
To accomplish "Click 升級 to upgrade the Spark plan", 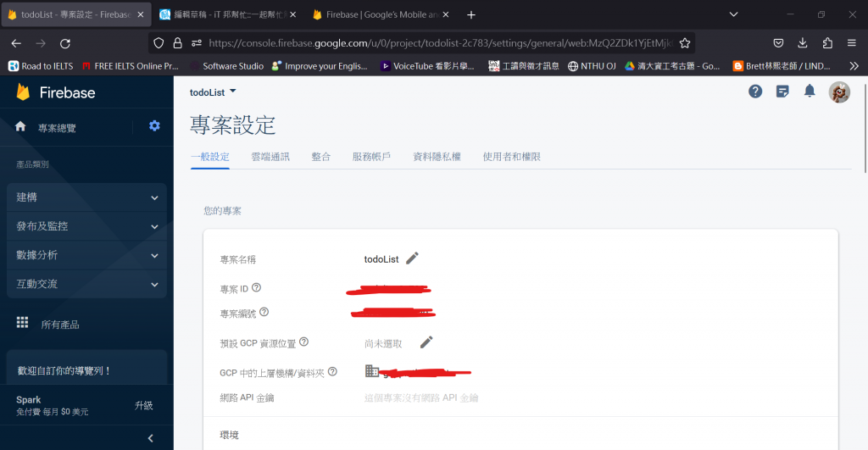I will click(143, 405).
